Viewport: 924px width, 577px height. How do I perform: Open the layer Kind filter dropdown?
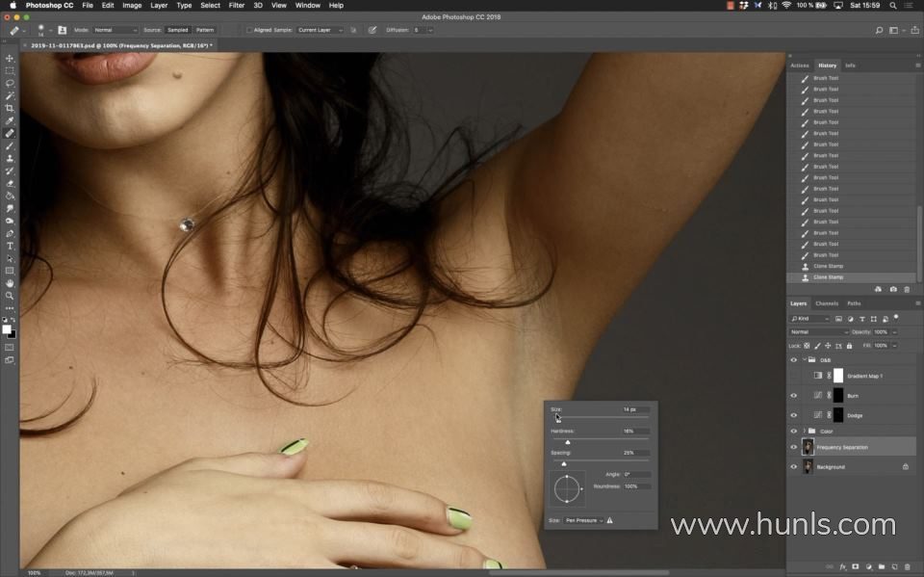tap(809, 319)
